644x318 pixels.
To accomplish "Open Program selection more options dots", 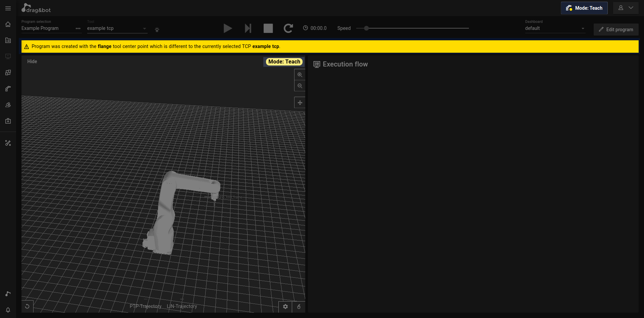I will coord(78,29).
